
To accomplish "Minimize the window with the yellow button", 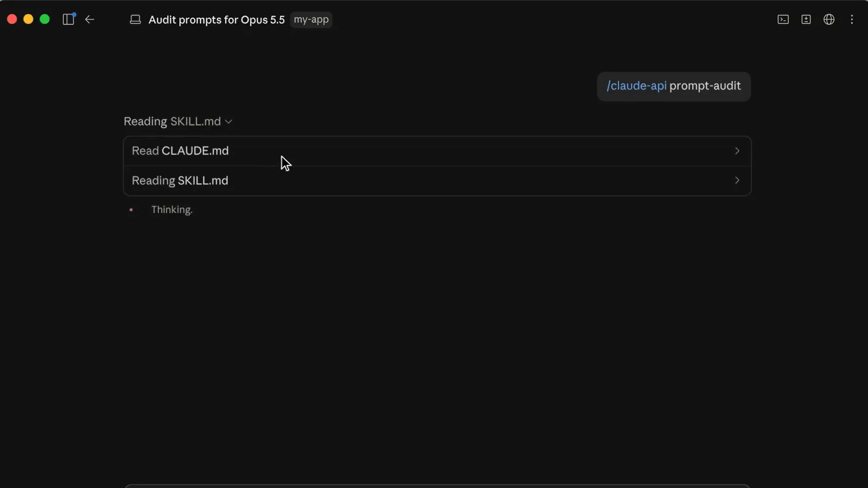I will (x=28, y=19).
